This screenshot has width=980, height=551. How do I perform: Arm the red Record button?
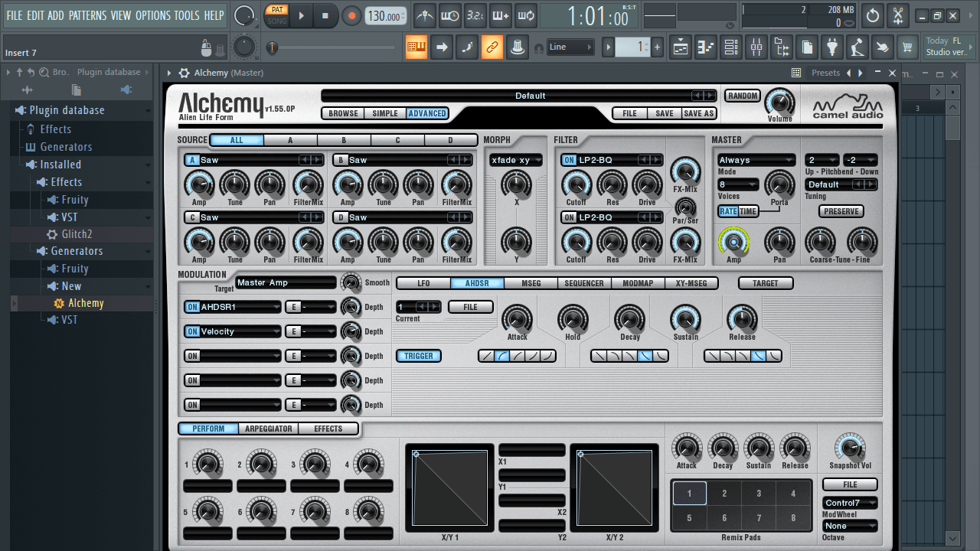click(351, 15)
